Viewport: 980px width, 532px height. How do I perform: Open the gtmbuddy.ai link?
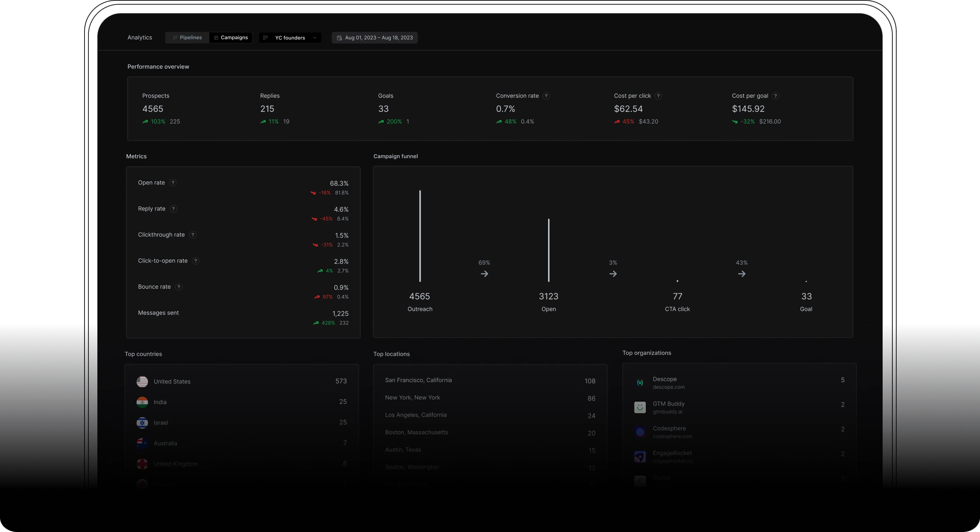[x=667, y=412]
